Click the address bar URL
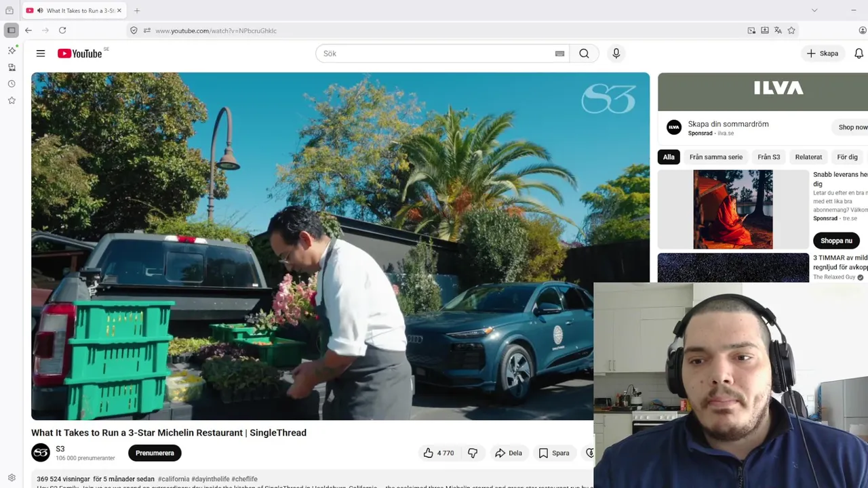 [x=216, y=30]
